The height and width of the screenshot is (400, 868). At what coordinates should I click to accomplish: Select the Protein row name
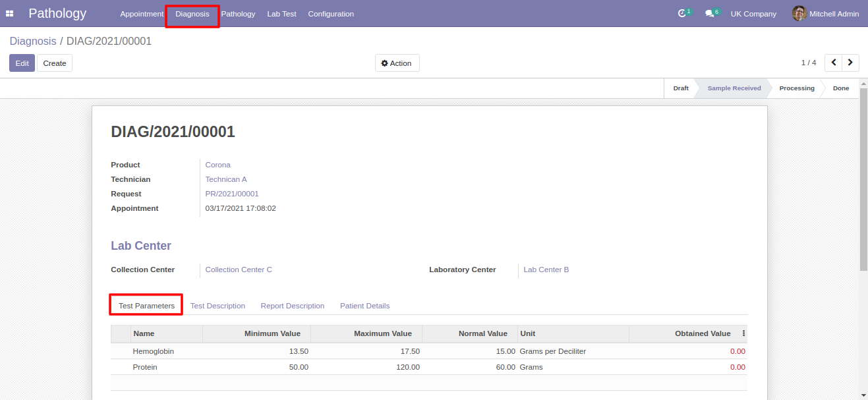click(x=145, y=367)
